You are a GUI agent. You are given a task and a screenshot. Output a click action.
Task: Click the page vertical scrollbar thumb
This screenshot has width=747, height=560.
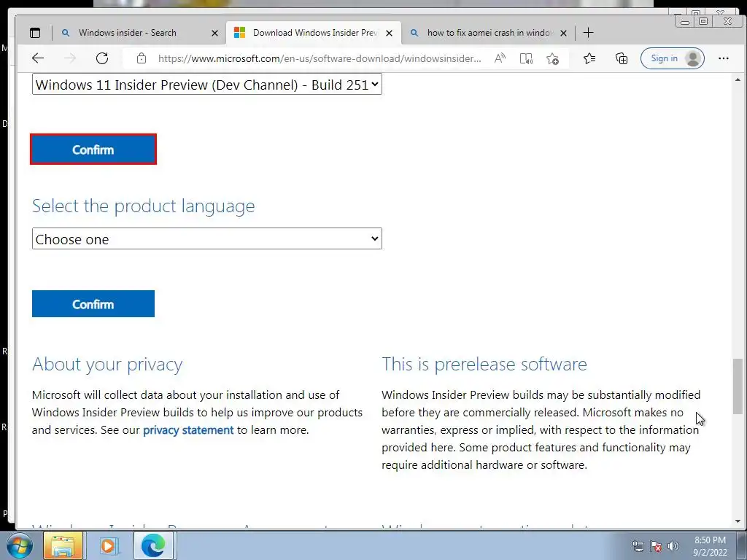pos(738,386)
